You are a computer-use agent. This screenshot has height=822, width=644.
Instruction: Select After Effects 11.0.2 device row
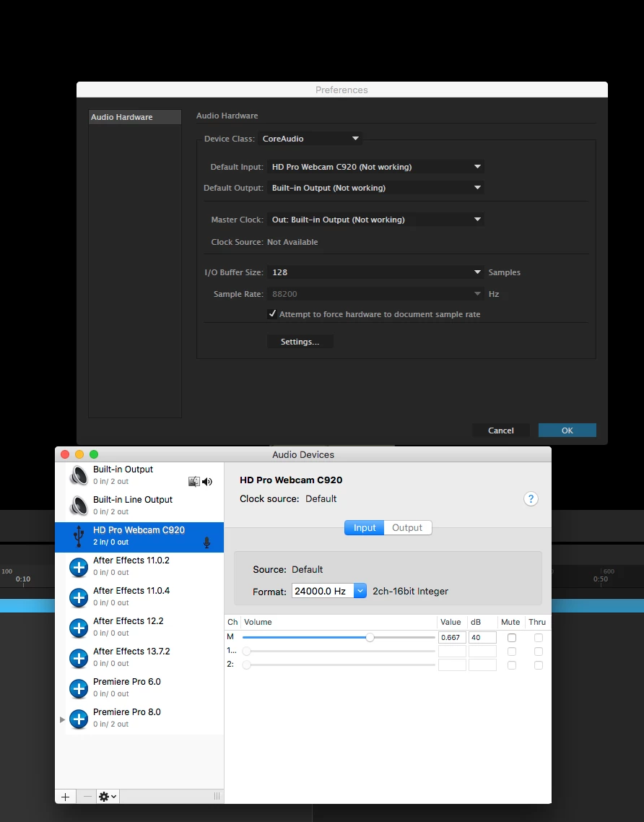(139, 566)
